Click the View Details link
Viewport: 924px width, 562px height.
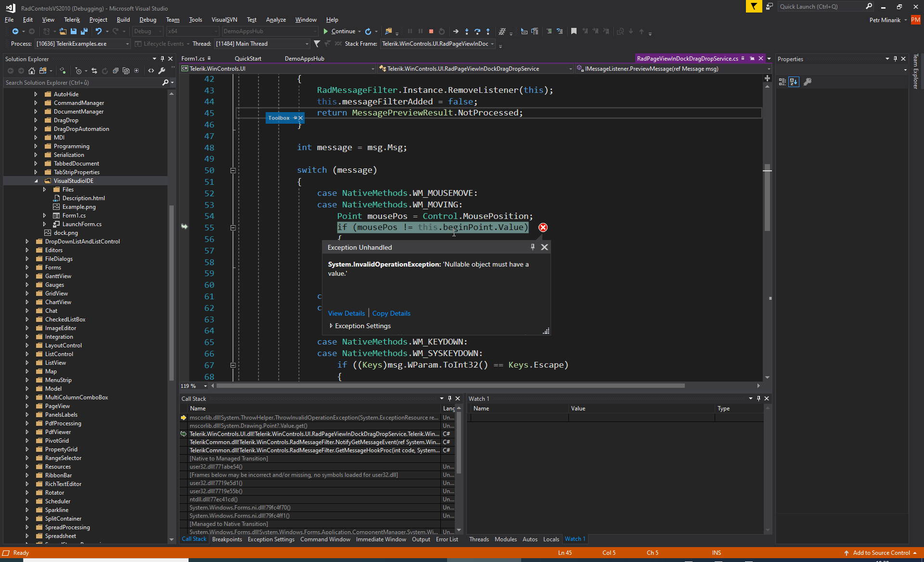[x=346, y=313]
